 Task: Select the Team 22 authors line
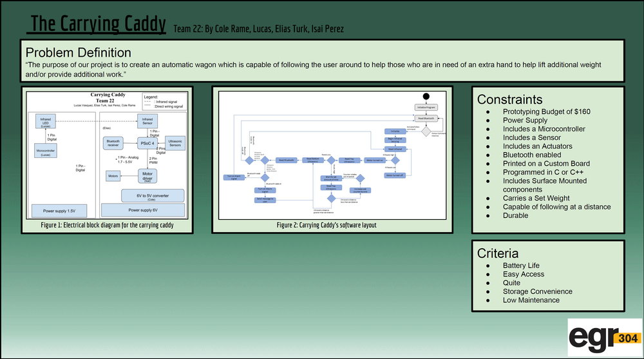pos(258,29)
